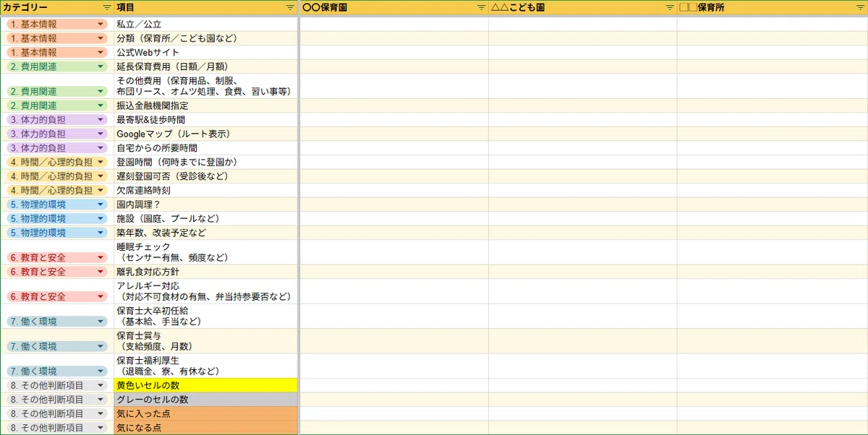868x435 pixels.
Task: Open the category dropdown chip in the アレルギー対応 row
Action: tap(57, 296)
